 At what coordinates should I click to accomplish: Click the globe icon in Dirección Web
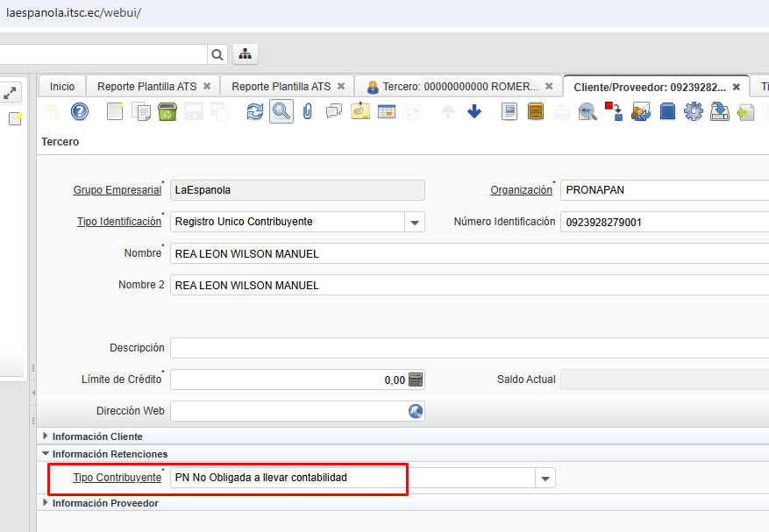coord(416,411)
